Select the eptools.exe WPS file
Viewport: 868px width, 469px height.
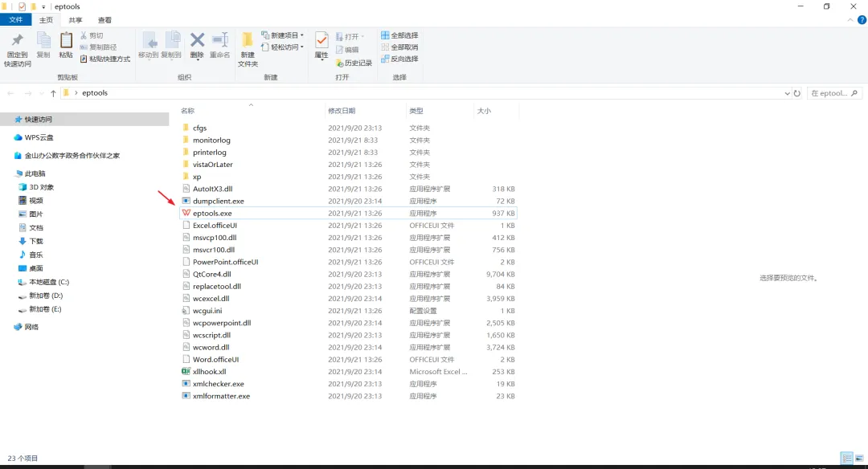click(348, 213)
